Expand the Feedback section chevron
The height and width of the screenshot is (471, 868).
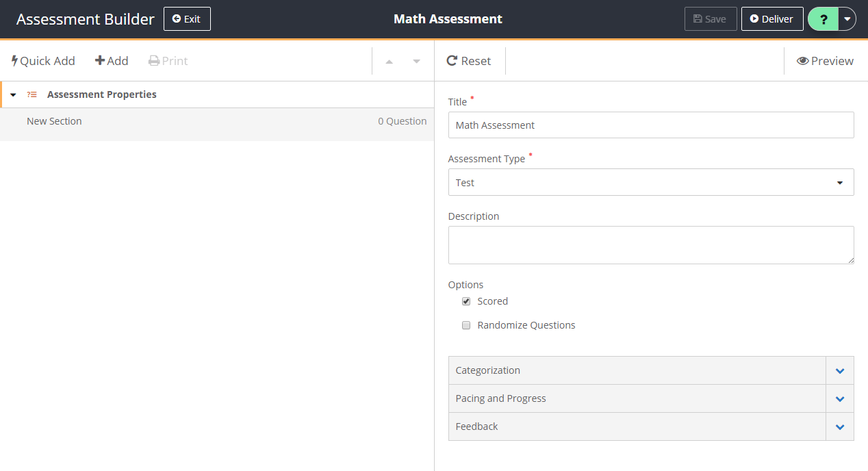(x=839, y=427)
